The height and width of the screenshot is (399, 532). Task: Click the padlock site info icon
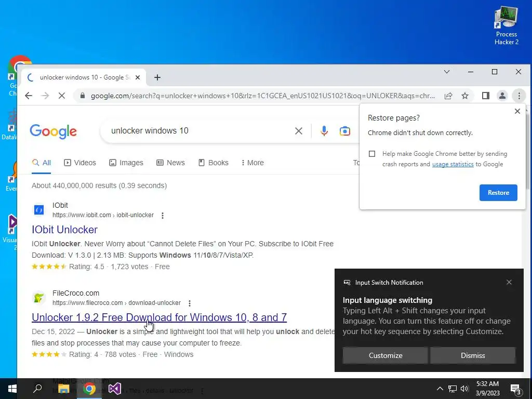click(83, 96)
